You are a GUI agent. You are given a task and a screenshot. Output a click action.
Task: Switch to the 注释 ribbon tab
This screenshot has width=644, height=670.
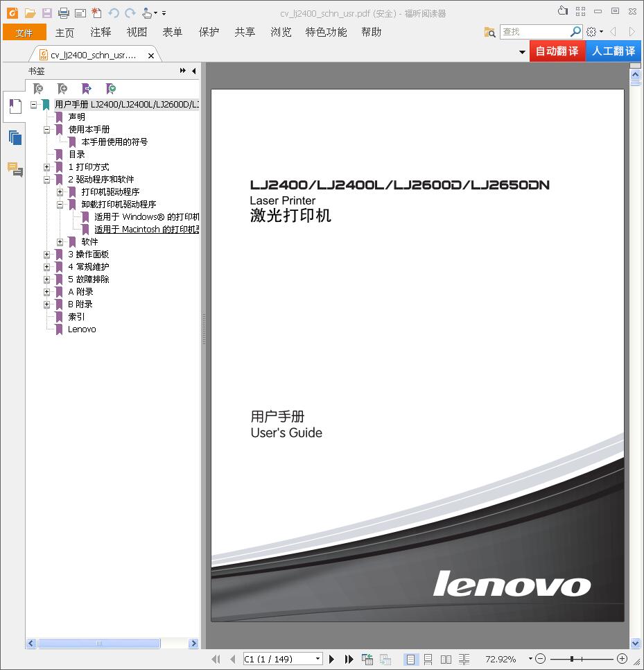pyautogui.click(x=101, y=33)
